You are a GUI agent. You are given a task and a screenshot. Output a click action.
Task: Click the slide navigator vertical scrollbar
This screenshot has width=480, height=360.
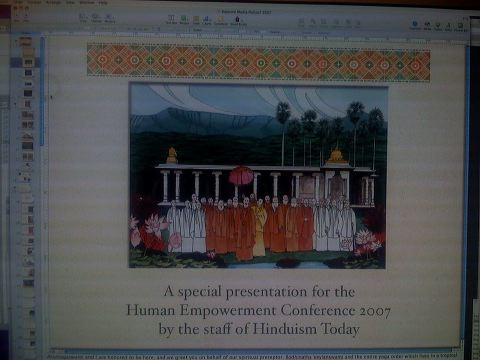(42, 92)
